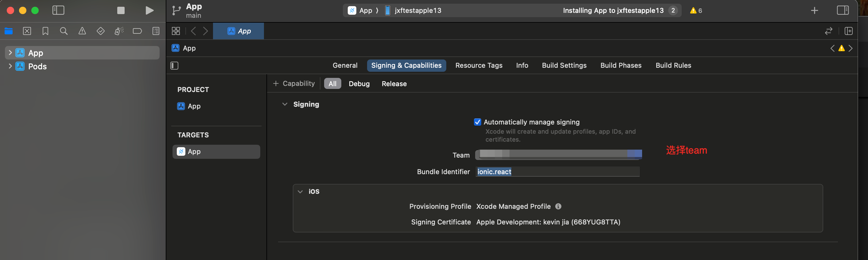Viewport: 868px width, 260px height.
Task: Click the Run build play button
Action: pos(149,10)
